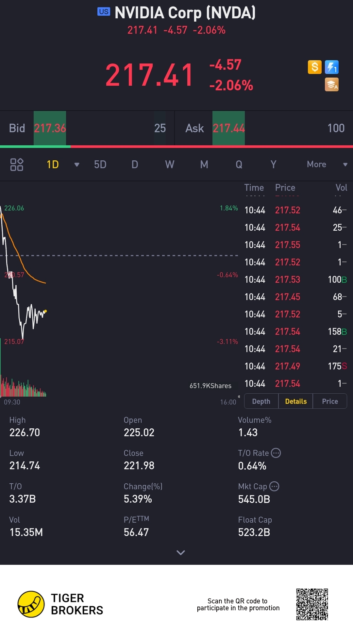The image size is (353, 644).
Task: Tap the US market flag badge
Action: 104,12
